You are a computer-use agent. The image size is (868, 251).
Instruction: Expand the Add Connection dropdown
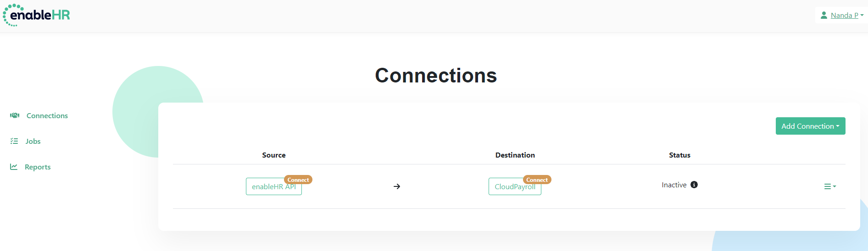pos(810,126)
